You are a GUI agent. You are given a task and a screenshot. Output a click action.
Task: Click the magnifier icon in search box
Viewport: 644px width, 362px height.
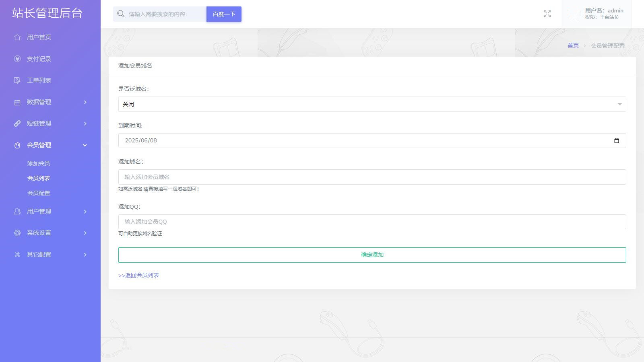point(121,14)
